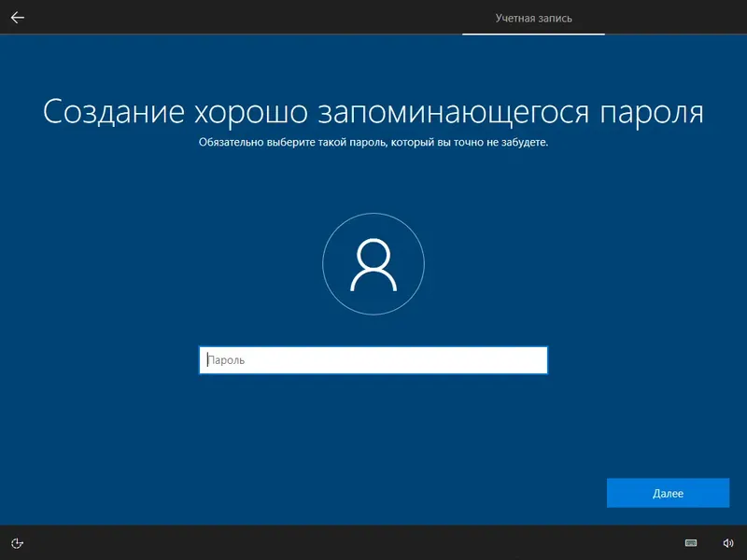Return to the previous setup screen
Screen dimensions: 747x560
(17, 15)
